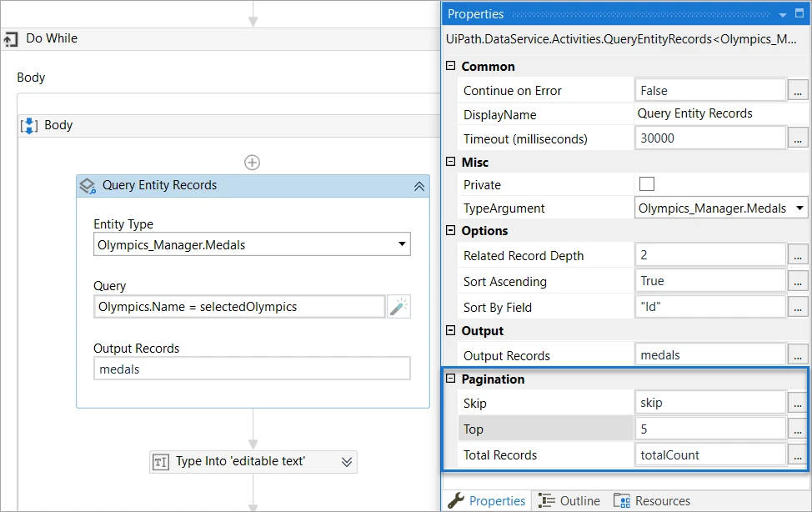Click the Properties panel auto-hide pin button

click(799, 13)
